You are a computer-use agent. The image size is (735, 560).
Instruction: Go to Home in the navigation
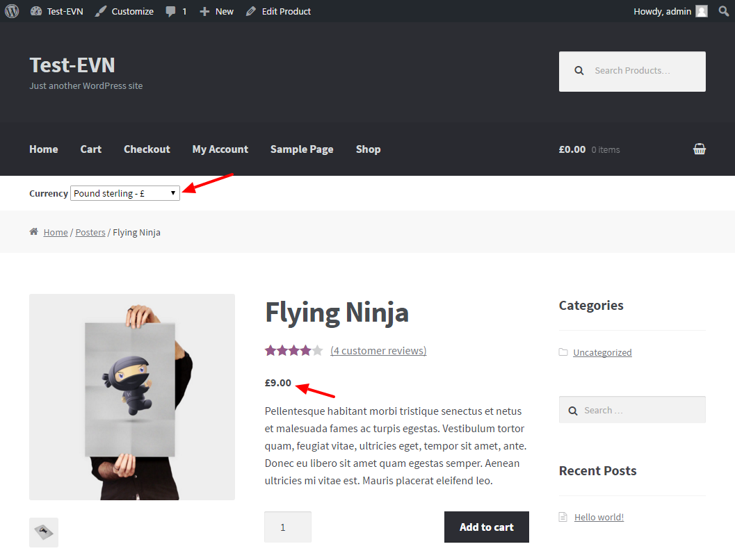pos(44,149)
